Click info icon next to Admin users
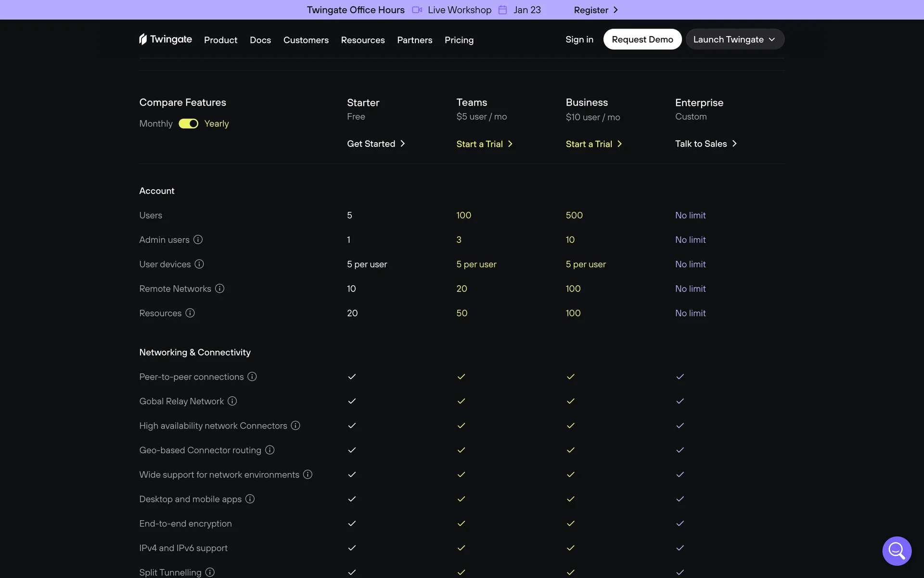The width and height of the screenshot is (924, 578). coord(198,239)
